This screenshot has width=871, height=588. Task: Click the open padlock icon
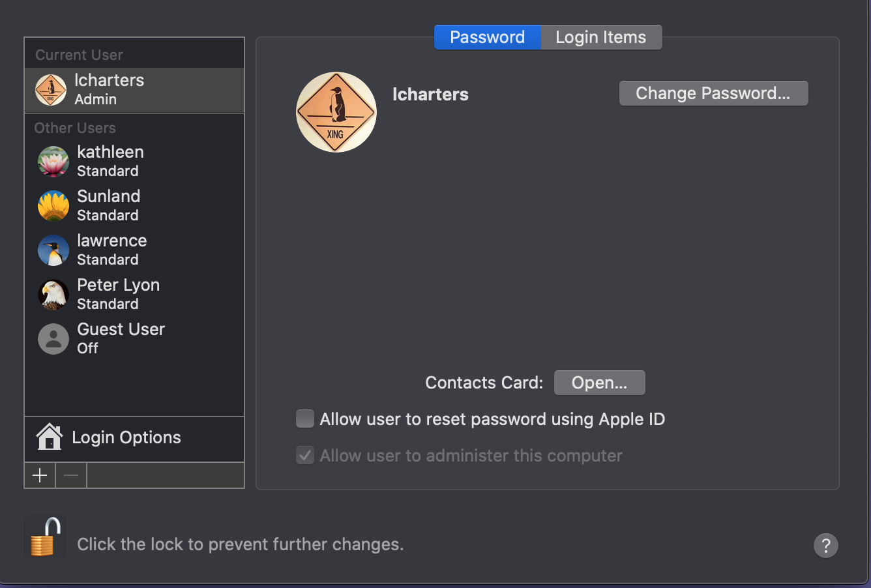[45, 537]
